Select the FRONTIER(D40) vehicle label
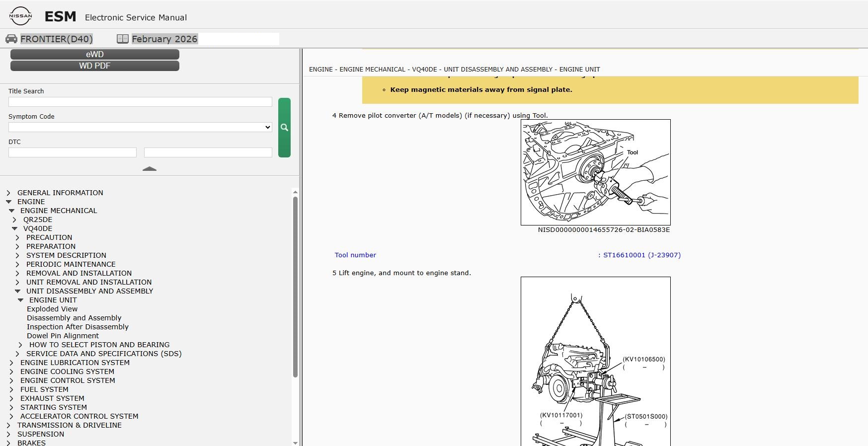The width and height of the screenshot is (868, 446). click(57, 39)
